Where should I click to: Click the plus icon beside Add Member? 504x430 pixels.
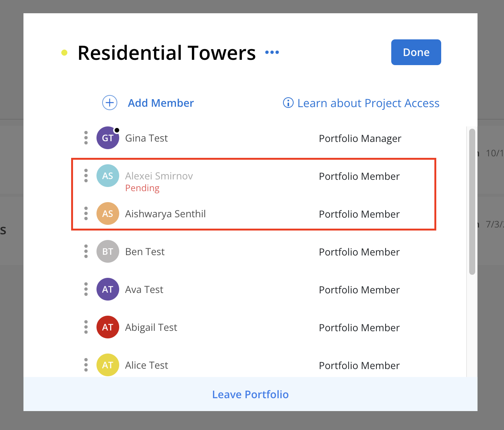coord(110,103)
